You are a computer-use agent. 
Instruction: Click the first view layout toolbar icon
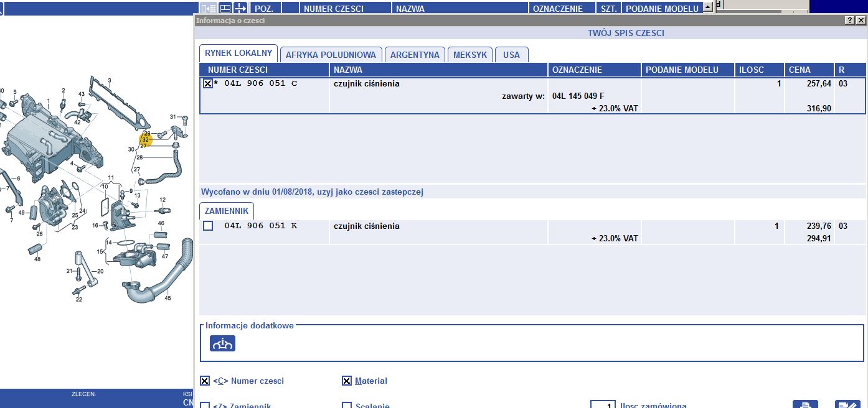click(x=209, y=8)
